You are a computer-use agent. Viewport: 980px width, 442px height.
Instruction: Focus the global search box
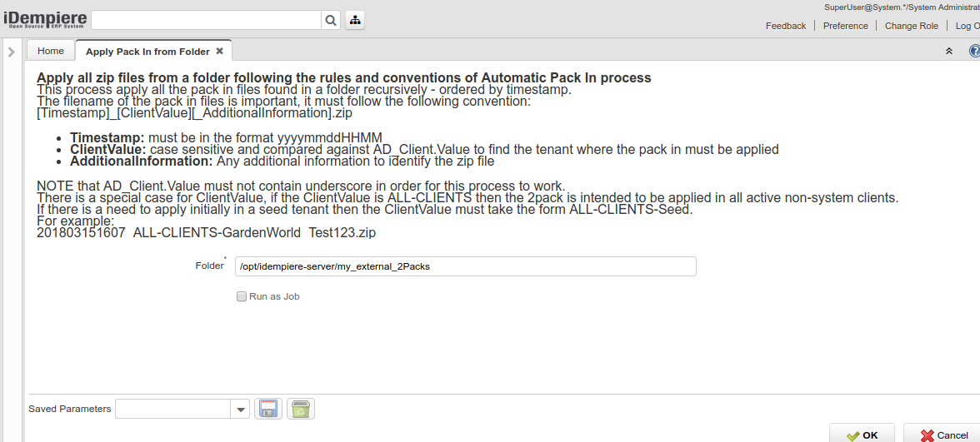point(206,20)
